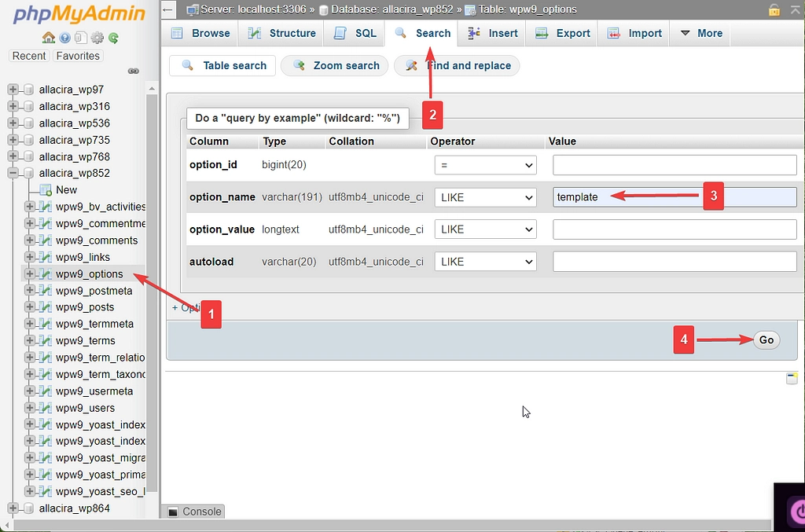This screenshot has width=805, height=532.
Task: Select the allacira_wp735 database in tree
Action: pyautogui.click(x=75, y=140)
